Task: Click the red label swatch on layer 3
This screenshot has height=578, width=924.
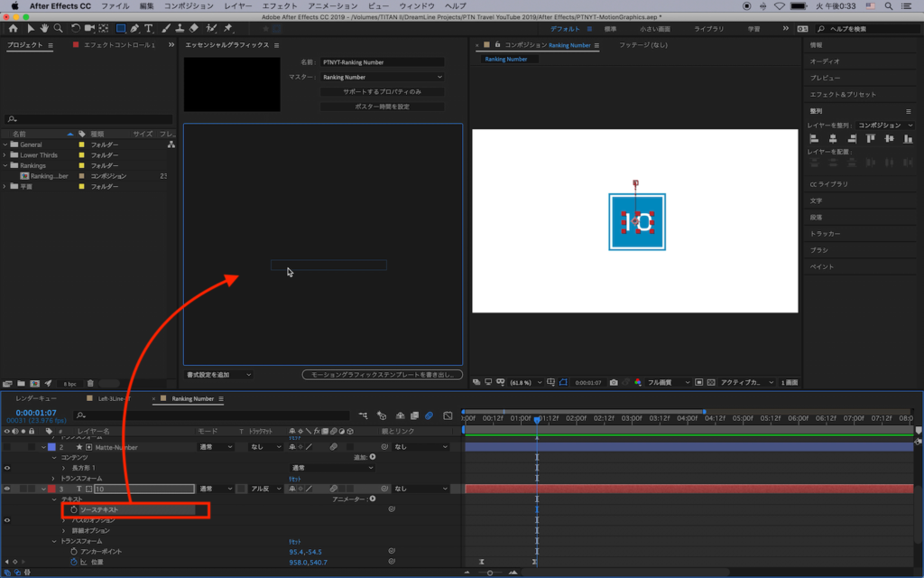Action: [51, 489]
